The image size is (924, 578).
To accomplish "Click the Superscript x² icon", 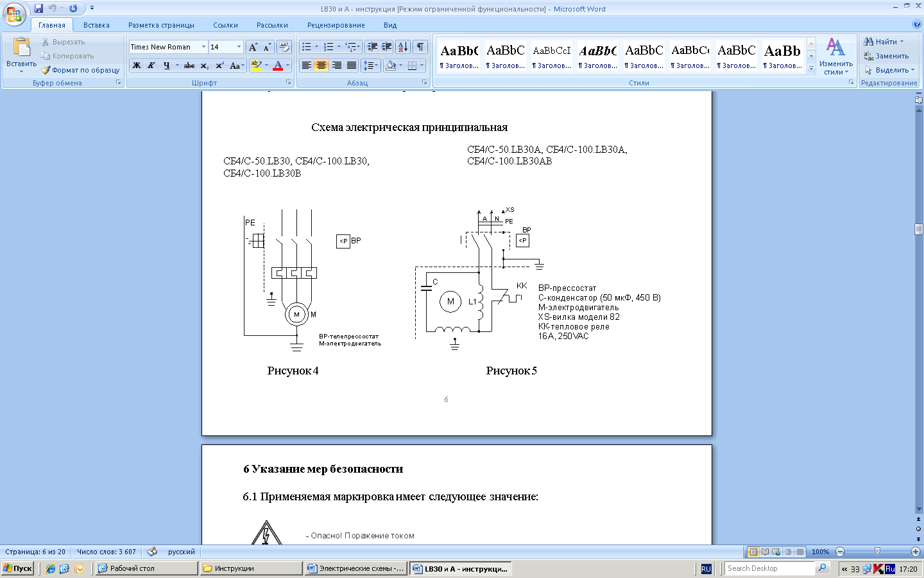I will [x=219, y=66].
